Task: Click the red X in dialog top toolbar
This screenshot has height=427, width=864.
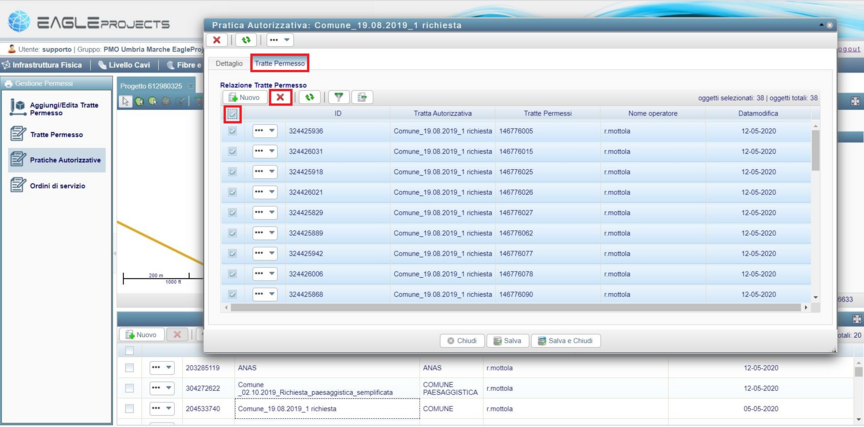Action: coord(217,40)
